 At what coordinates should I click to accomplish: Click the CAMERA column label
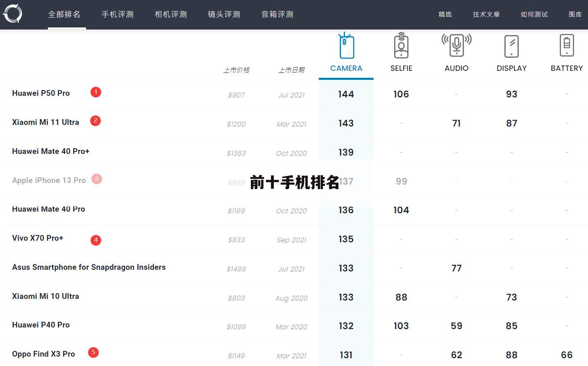(346, 68)
